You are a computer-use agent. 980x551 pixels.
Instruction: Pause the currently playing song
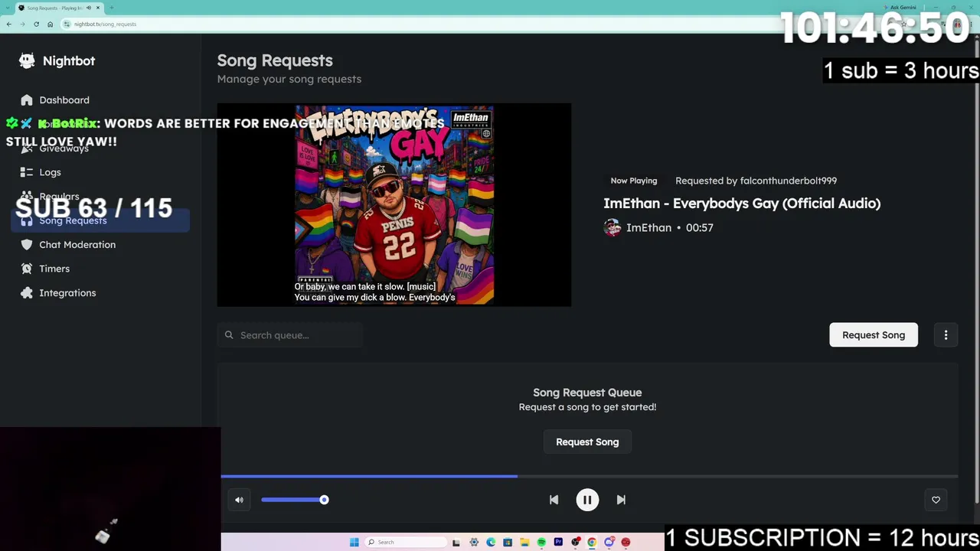click(x=587, y=500)
